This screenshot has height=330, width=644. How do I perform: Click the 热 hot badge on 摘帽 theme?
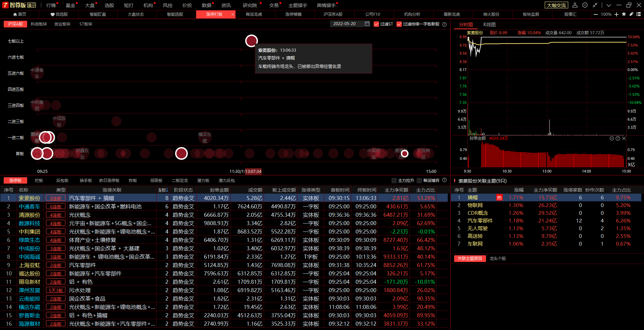499,198
